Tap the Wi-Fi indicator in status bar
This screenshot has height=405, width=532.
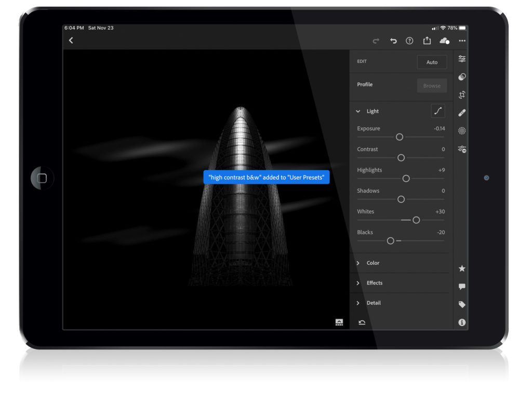(443, 28)
